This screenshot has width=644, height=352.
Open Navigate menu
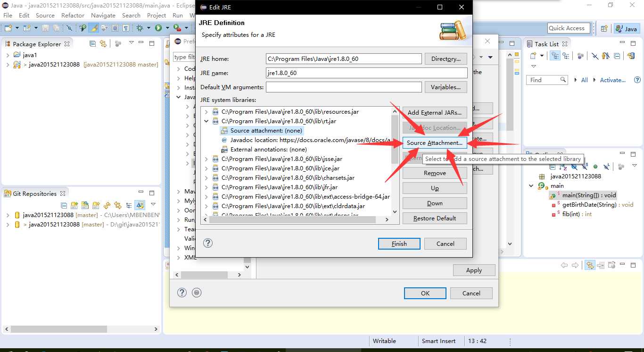pyautogui.click(x=103, y=15)
